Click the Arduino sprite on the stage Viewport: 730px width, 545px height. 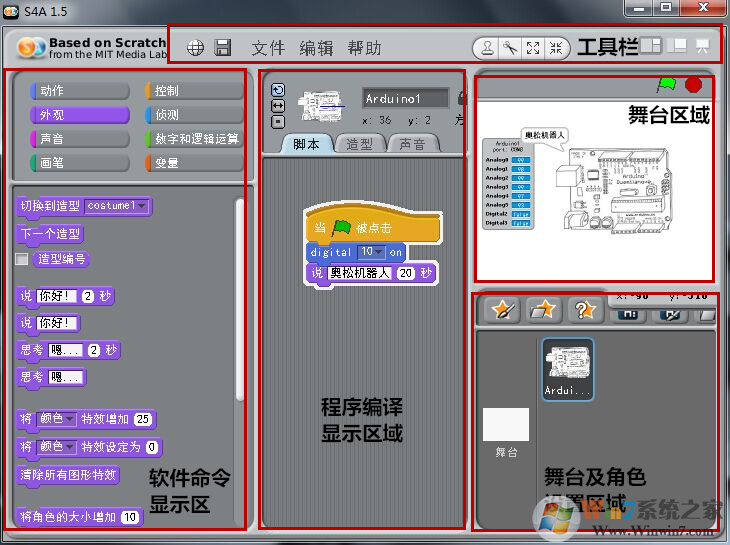[x=614, y=191]
